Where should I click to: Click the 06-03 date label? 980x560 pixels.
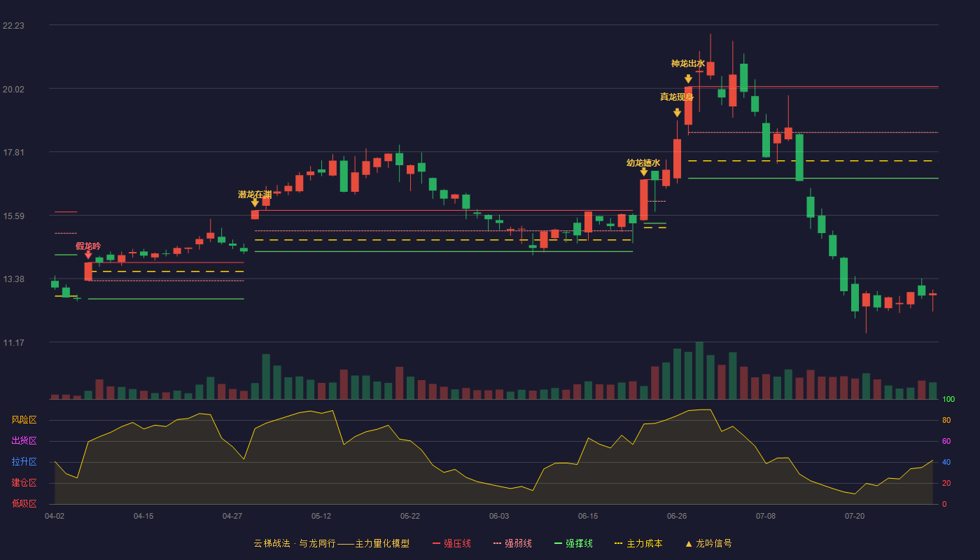pyautogui.click(x=499, y=516)
